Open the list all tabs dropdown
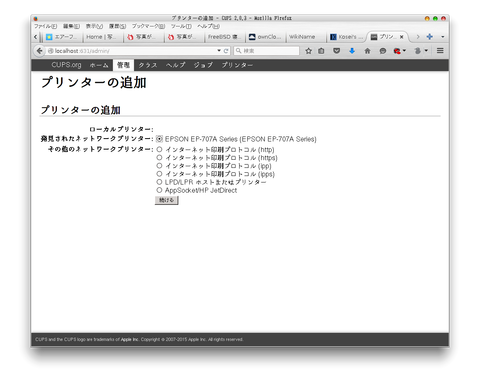 pos(443,37)
